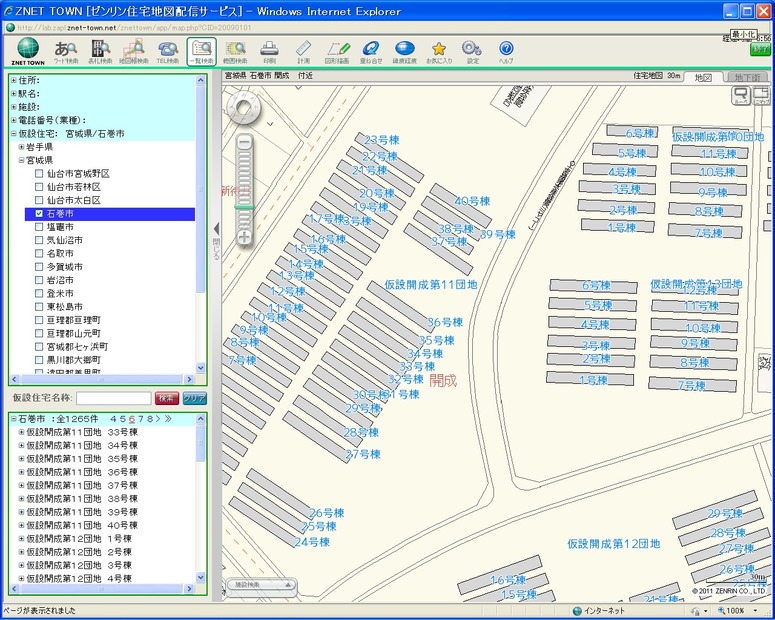Check the 東松島市 checkbox
The width and height of the screenshot is (775, 620).
point(39,307)
